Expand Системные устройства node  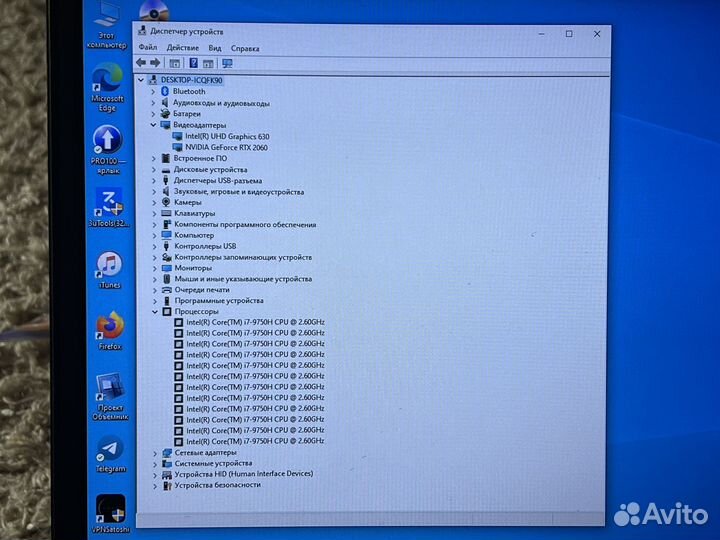(x=155, y=464)
